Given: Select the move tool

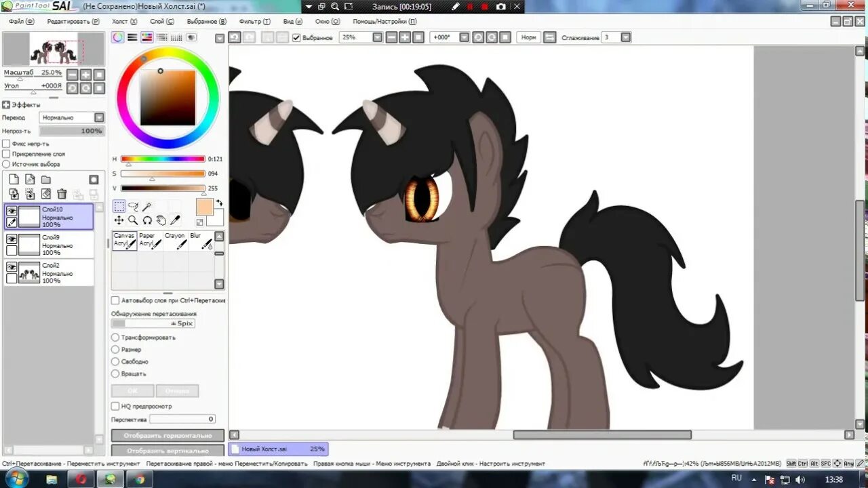Looking at the screenshot, I should pyautogui.click(x=119, y=220).
